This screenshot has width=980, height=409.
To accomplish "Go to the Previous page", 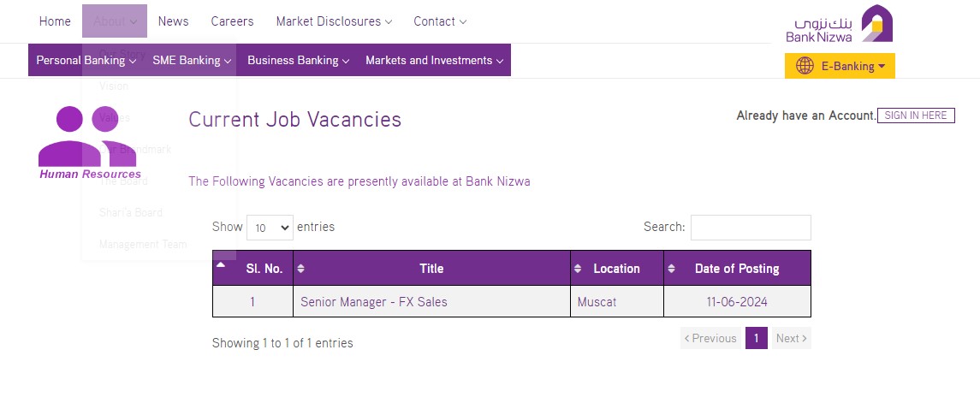I will [x=710, y=338].
